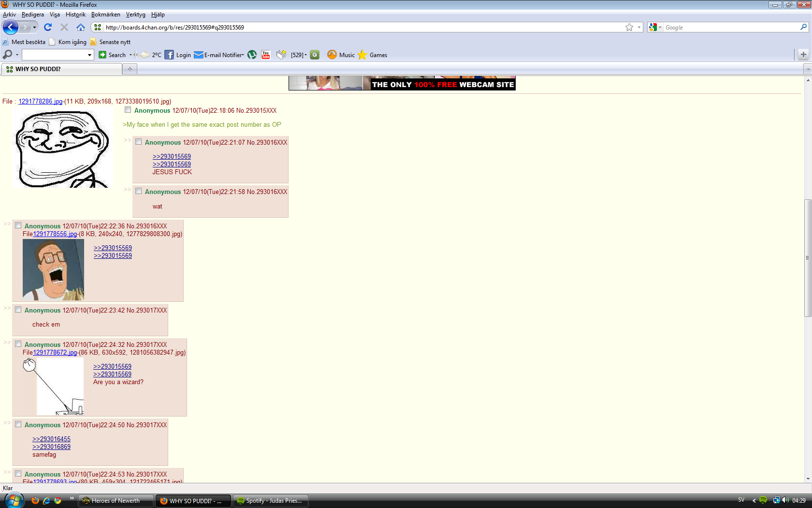Open Grooveshark via the Music toolbar icon
The height and width of the screenshot is (508, 812).
[x=333, y=55]
